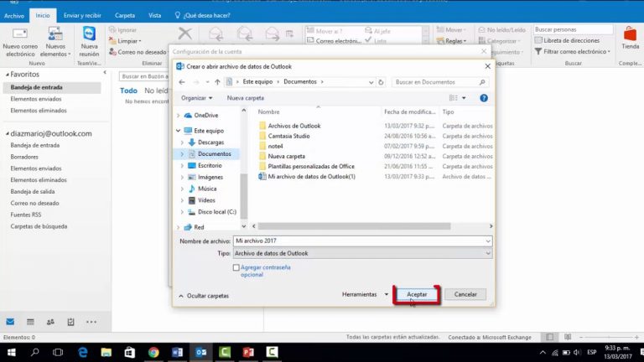Sort files by Nombre column header

pos(268,111)
